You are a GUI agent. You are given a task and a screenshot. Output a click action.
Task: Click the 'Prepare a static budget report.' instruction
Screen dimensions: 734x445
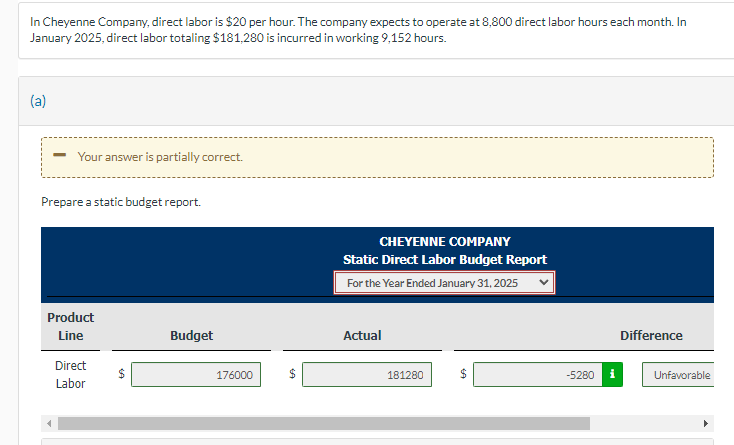pyautogui.click(x=121, y=202)
